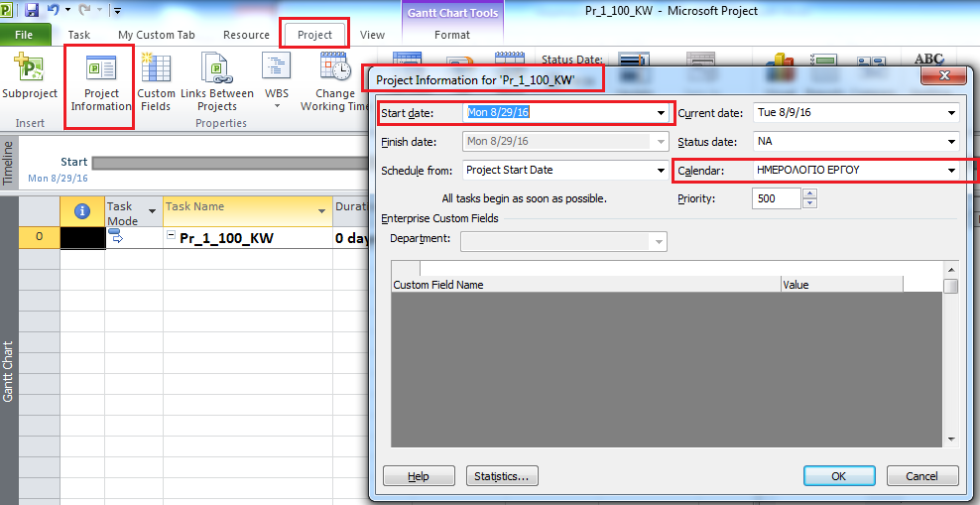Decrease Priority with the down spinner
This screenshot has height=505, width=980.
[x=810, y=203]
